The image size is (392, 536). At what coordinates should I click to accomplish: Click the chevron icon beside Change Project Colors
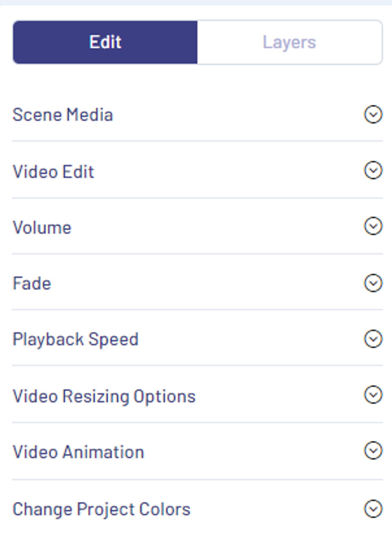pyautogui.click(x=373, y=509)
